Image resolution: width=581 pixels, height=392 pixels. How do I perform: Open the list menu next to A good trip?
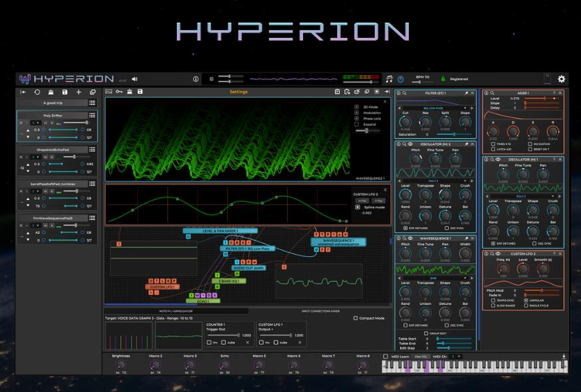pos(92,103)
